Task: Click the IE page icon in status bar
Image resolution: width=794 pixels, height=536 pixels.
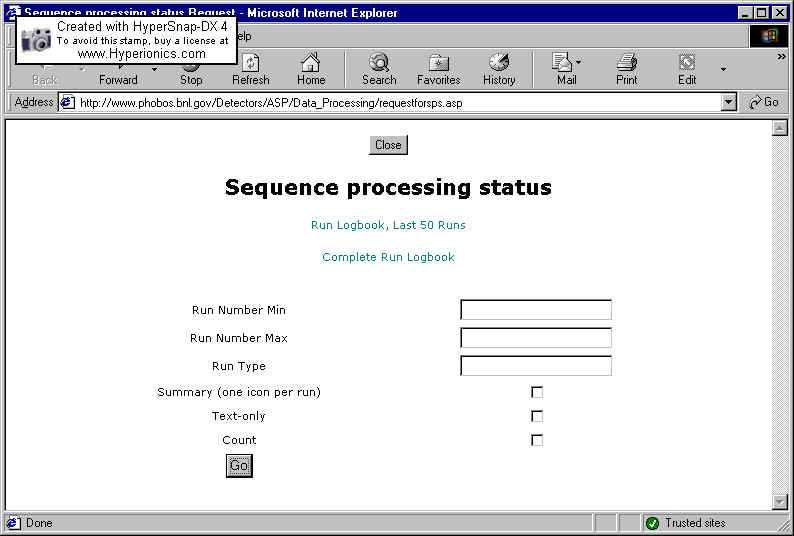Action: [x=14, y=523]
